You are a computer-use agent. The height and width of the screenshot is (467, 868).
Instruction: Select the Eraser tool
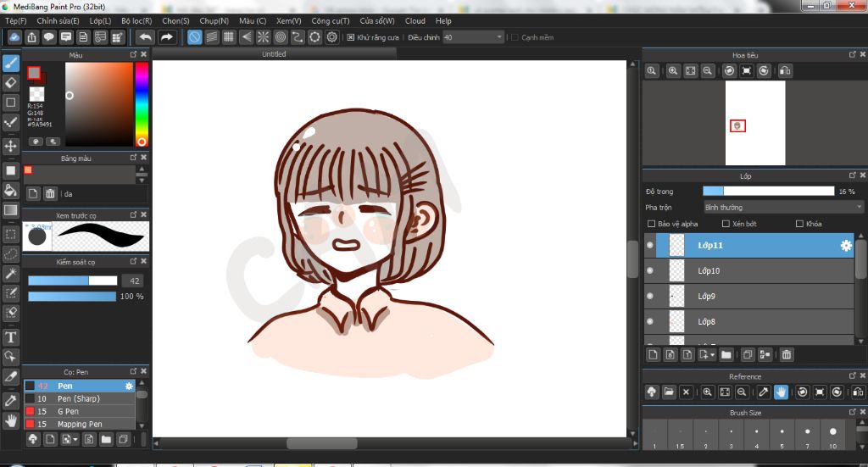coord(10,83)
